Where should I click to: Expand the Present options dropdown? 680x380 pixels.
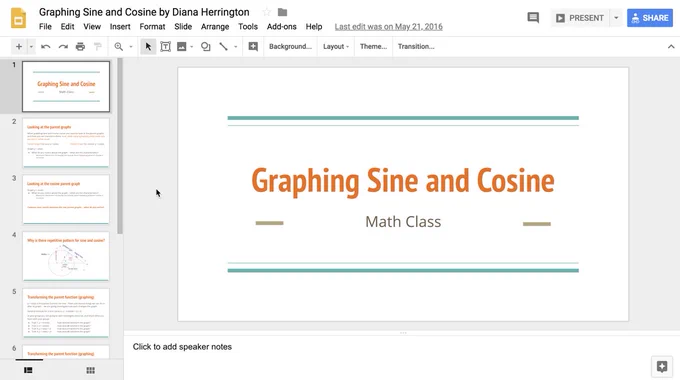coord(616,18)
